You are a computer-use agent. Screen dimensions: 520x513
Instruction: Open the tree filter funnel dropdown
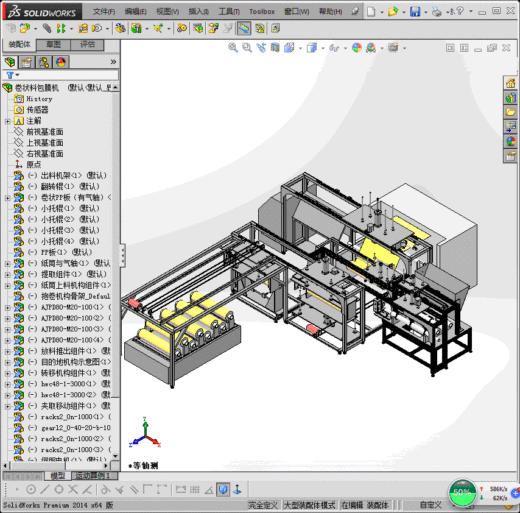pos(13,75)
